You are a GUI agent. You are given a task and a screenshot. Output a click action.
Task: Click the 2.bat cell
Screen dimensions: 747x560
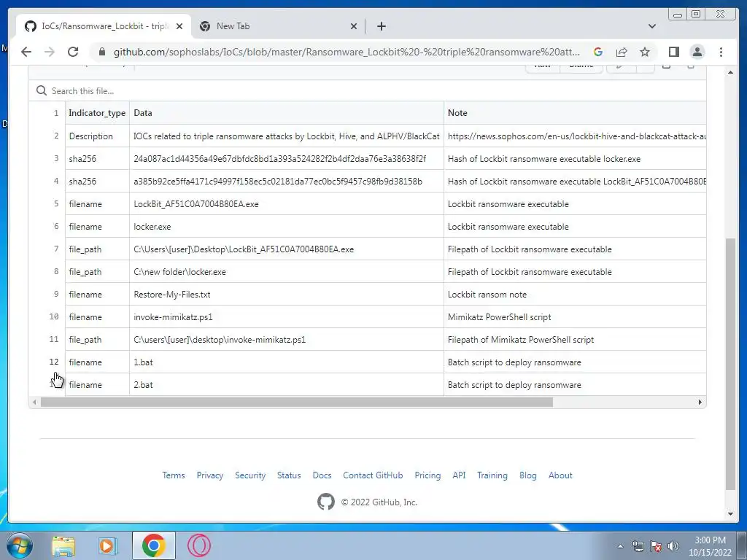click(x=286, y=385)
